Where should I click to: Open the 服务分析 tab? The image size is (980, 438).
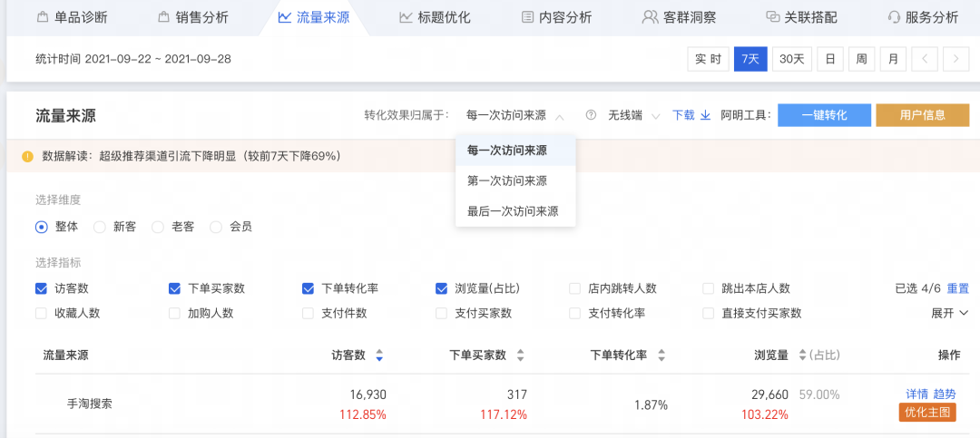923,17
